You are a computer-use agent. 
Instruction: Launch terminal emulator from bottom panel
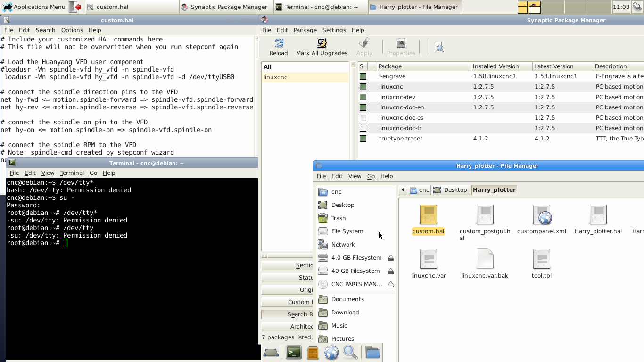point(293,352)
